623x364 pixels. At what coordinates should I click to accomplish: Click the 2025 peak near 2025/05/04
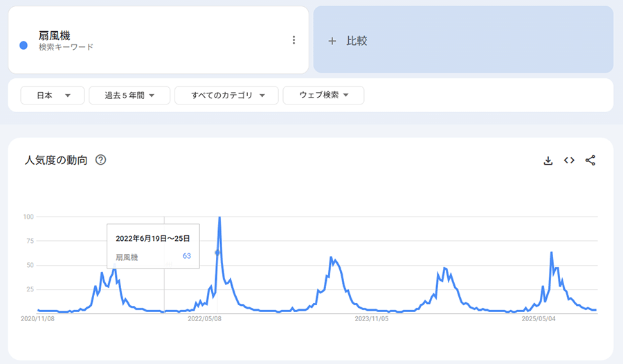click(552, 253)
